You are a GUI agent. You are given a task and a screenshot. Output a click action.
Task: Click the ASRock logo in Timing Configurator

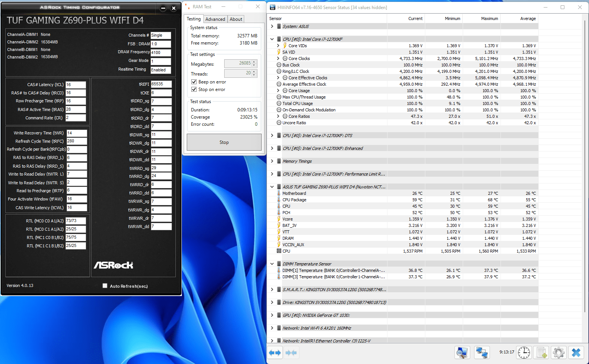(x=113, y=265)
